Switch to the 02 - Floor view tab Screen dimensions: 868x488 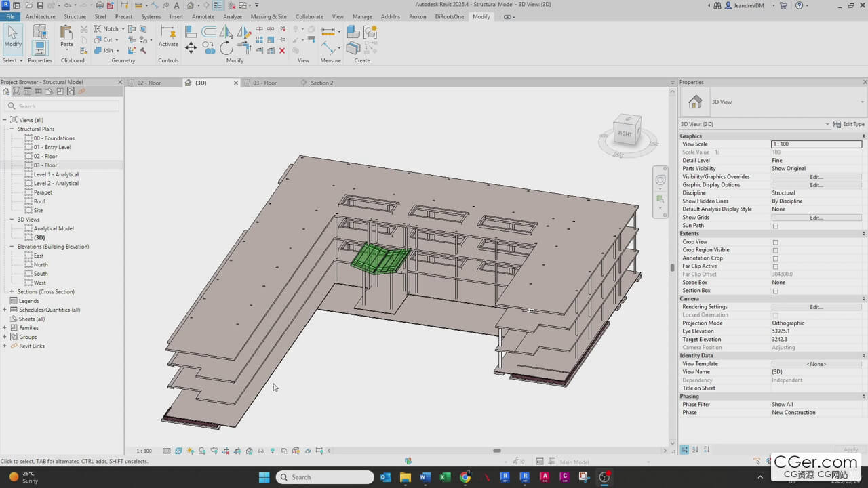[149, 83]
